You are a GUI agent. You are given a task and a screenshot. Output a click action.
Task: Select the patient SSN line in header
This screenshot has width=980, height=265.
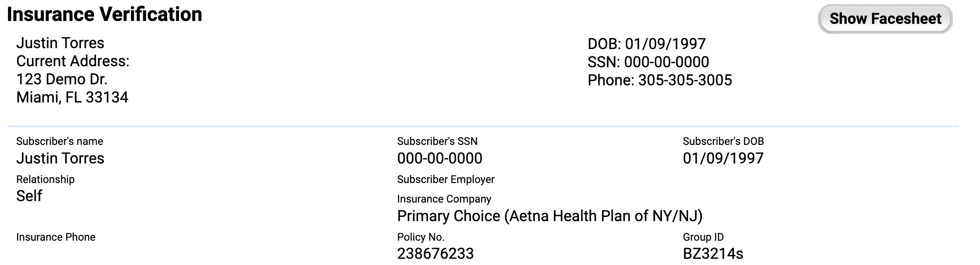click(x=648, y=62)
